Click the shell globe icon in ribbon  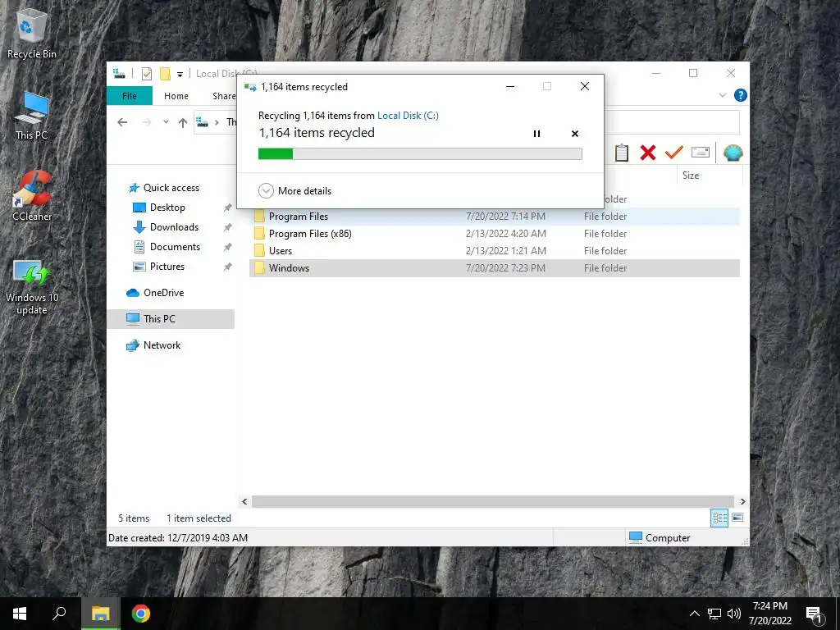[x=733, y=153]
